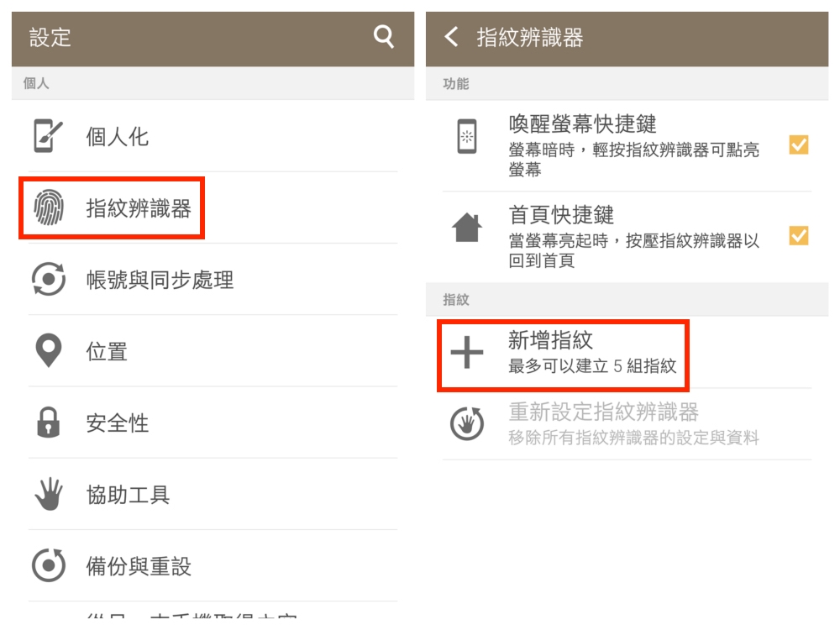Click the padlock icon for 安全性
Viewport: 840px width, 630px height.
48,423
